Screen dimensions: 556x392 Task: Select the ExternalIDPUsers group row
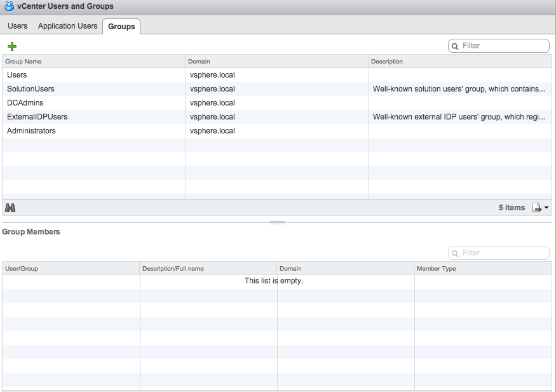(x=277, y=117)
